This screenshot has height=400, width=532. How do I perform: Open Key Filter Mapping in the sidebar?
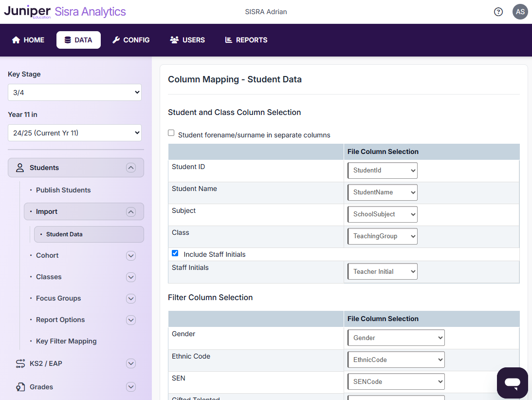click(66, 341)
